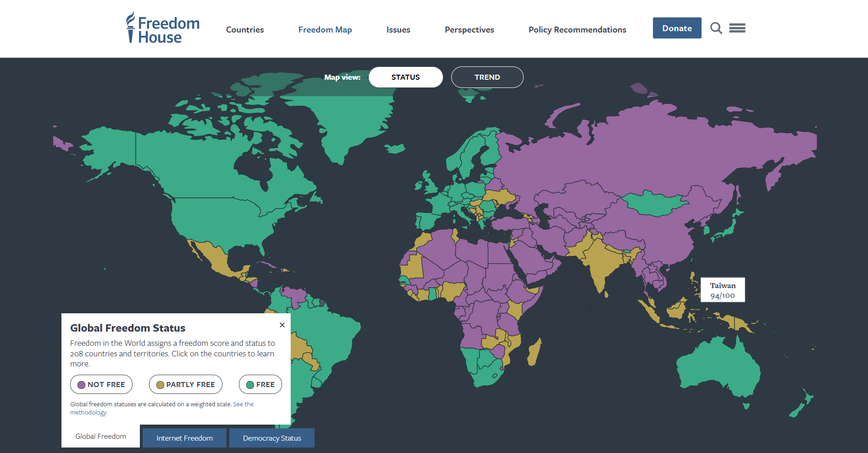Select the Democracy Status tab
The height and width of the screenshot is (453, 868).
tap(272, 438)
